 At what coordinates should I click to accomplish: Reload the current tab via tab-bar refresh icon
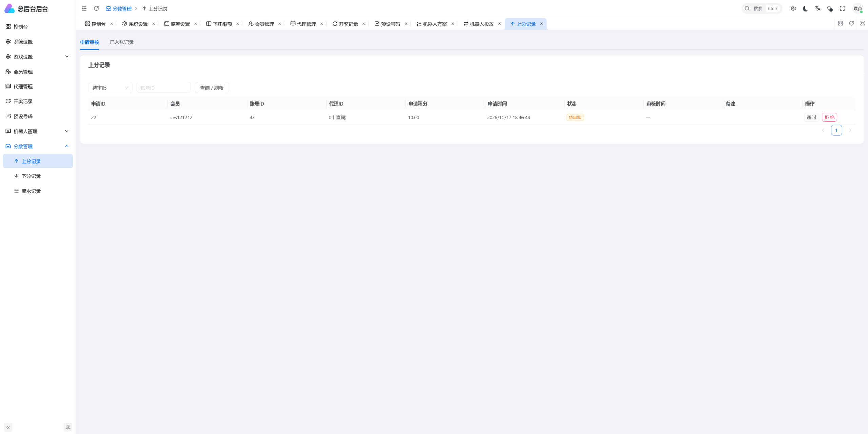click(x=851, y=23)
